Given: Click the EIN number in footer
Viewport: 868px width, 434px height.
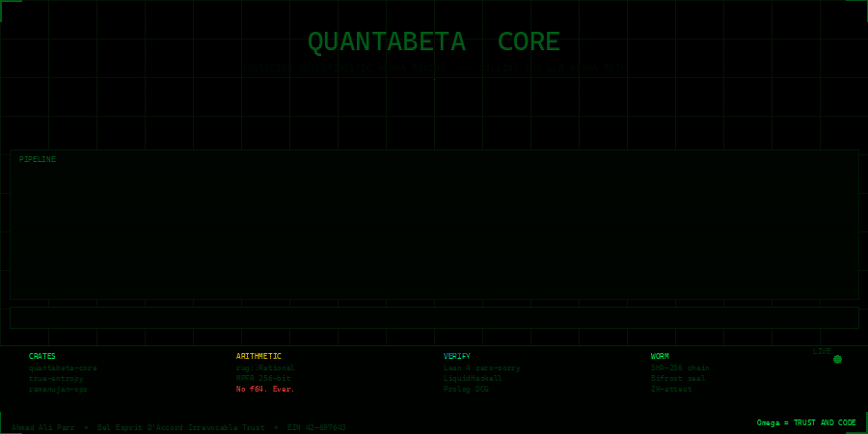Looking at the screenshot, I should click(x=316, y=427).
